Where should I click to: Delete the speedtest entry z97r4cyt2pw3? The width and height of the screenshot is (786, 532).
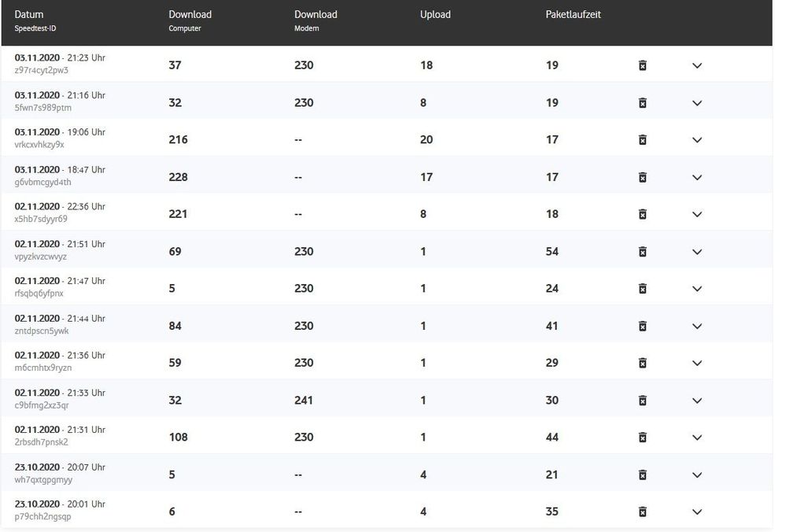[642, 65]
